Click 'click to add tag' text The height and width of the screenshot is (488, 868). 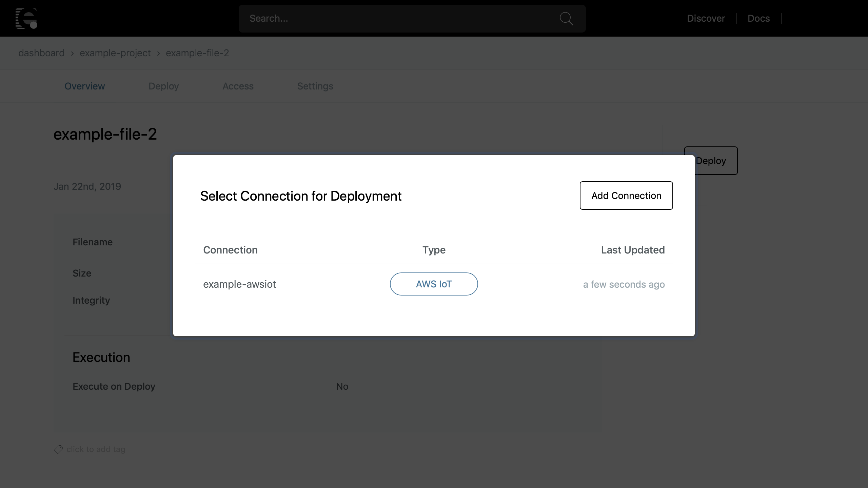[96, 449]
